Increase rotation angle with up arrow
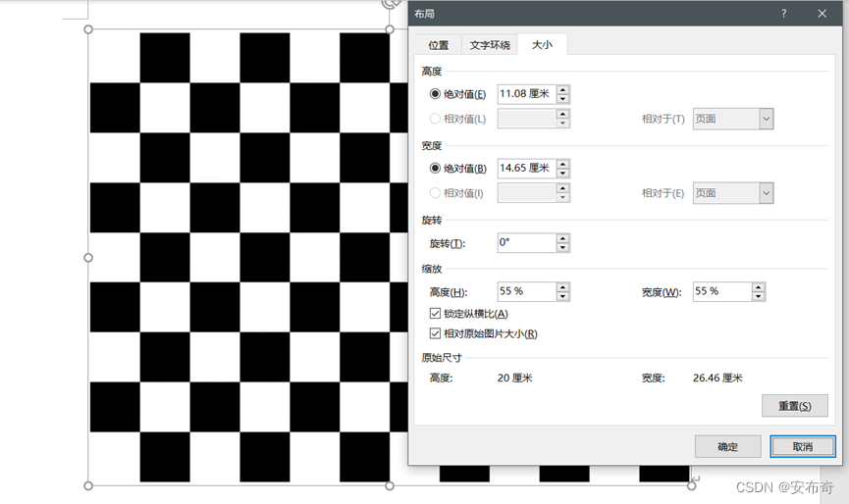This screenshot has width=849, height=504. (x=563, y=238)
